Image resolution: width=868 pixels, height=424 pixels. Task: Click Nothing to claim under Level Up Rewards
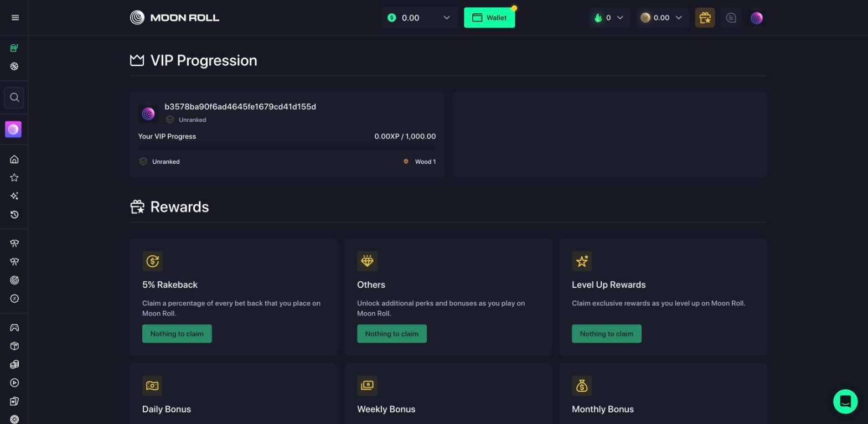point(607,334)
